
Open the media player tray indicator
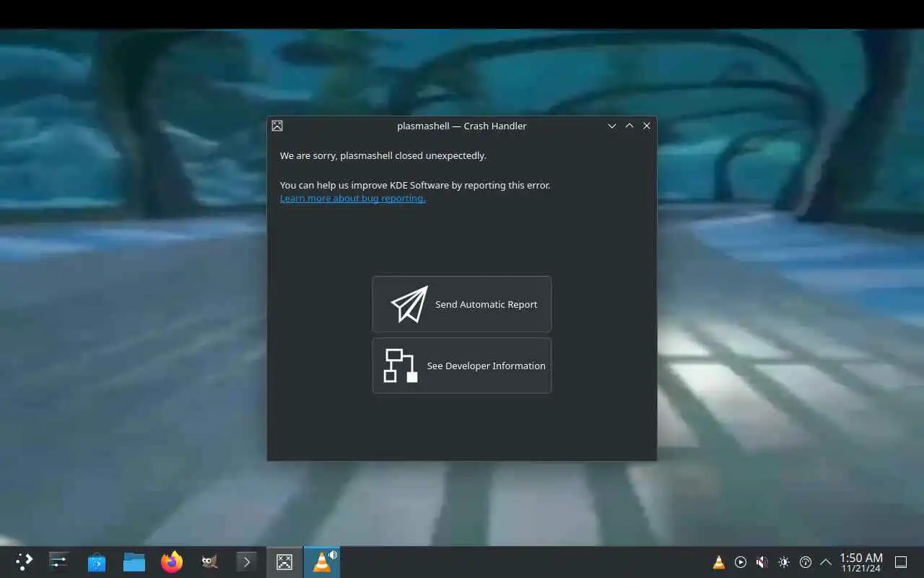coord(741,562)
